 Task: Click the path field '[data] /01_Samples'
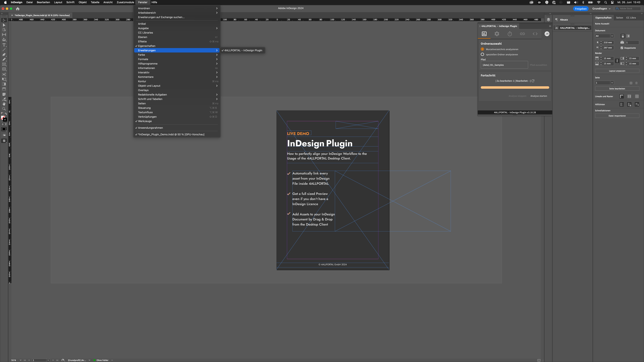click(504, 65)
